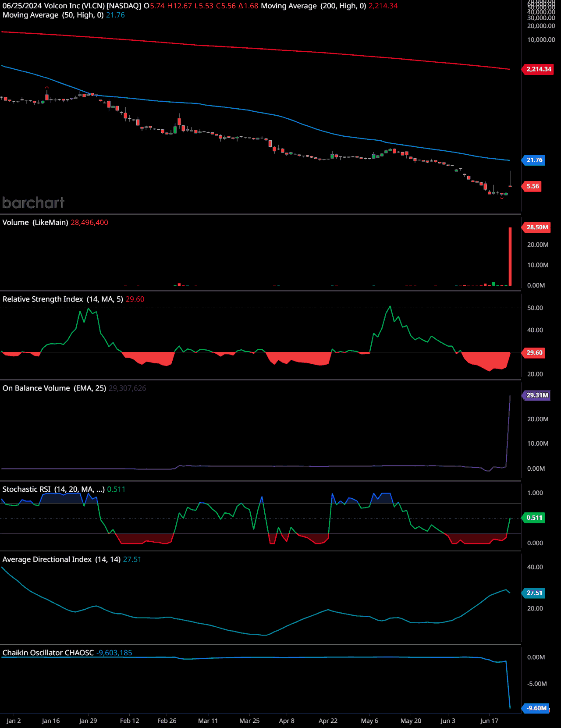Click the last candlestick with long upper wick
561x728 pixels.
click(x=510, y=180)
